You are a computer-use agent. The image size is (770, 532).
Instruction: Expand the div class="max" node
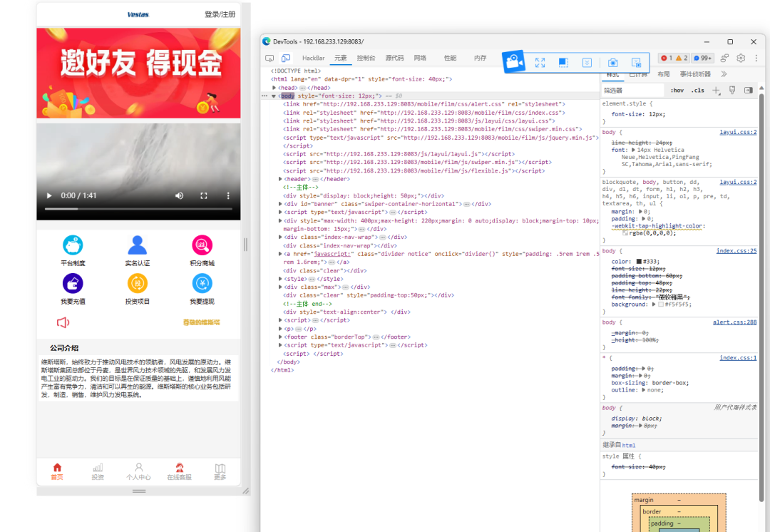280,287
